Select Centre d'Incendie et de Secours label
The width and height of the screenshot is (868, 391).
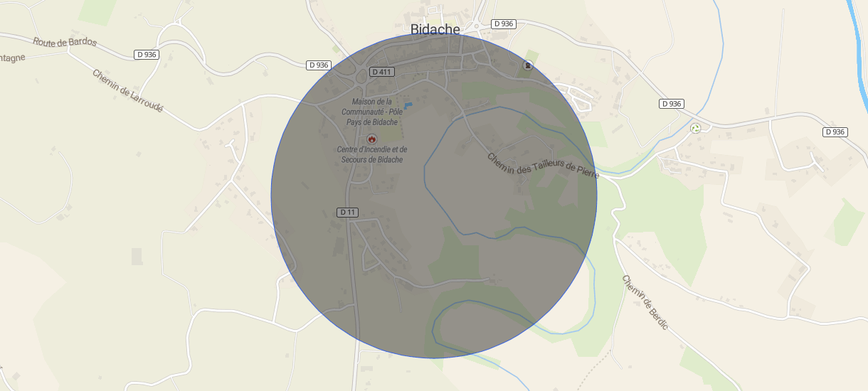(x=371, y=154)
